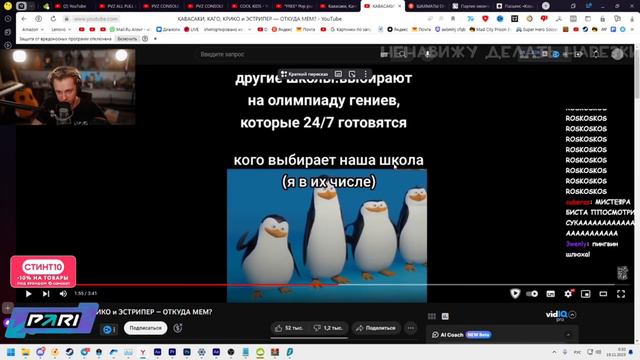Screen dimensions: 640x360
Task: Open the Super Hero Socc bookmark
Action: click(x=536, y=29)
